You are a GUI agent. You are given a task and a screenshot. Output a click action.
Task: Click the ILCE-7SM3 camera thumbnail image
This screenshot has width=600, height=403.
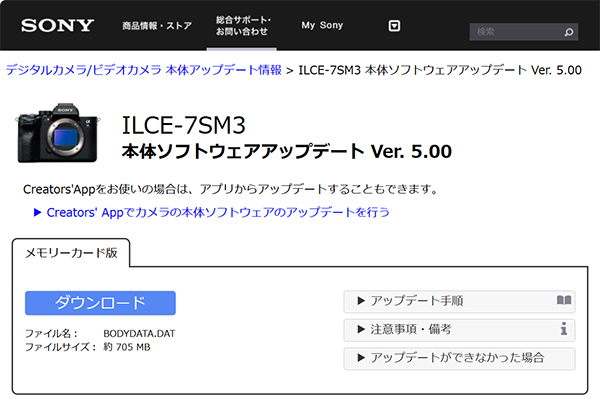[x=57, y=133]
